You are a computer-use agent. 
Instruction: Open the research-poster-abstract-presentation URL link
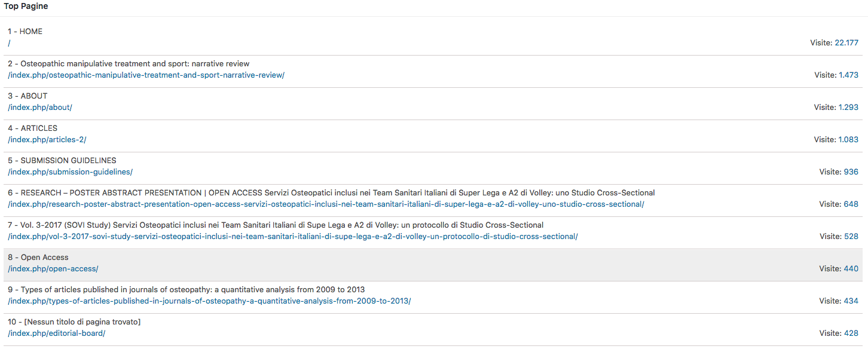pyautogui.click(x=326, y=204)
